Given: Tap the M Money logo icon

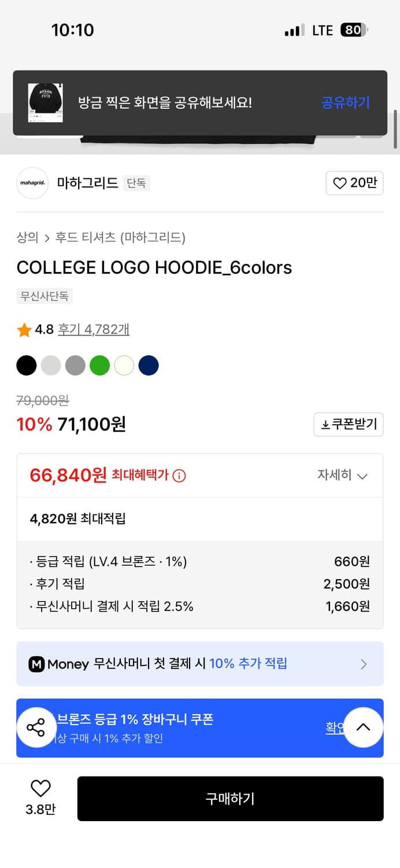Looking at the screenshot, I should pyautogui.click(x=37, y=664).
